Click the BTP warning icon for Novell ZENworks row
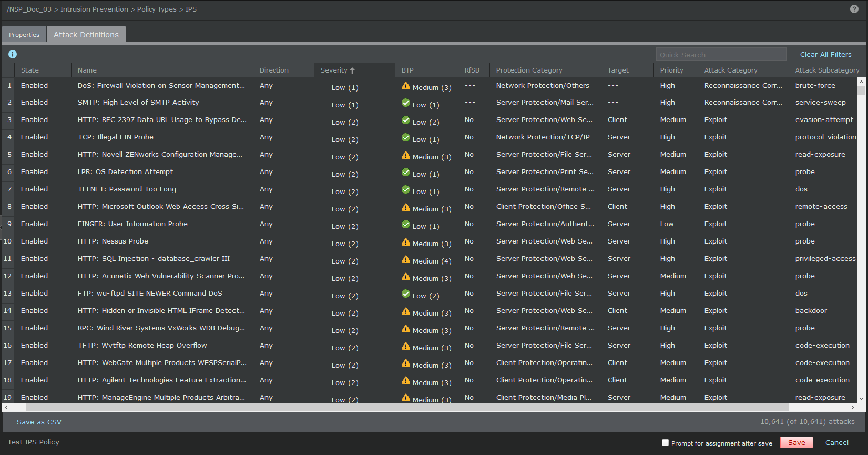The height and width of the screenshot is (455, 868). pos(406,155)
